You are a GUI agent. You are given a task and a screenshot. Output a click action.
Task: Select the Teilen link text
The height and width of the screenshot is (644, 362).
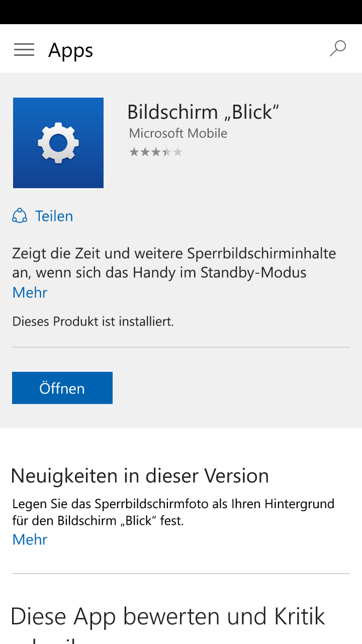54,216
